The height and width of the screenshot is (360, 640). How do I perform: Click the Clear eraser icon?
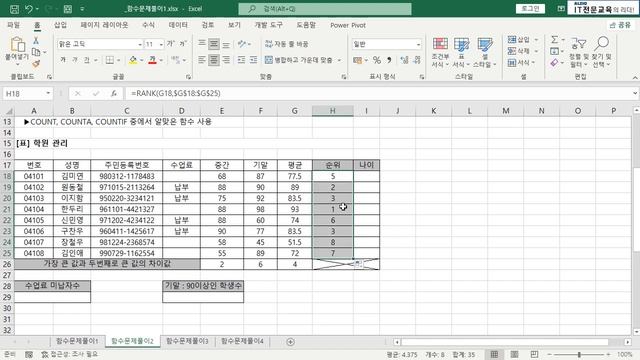pos(554,63)
